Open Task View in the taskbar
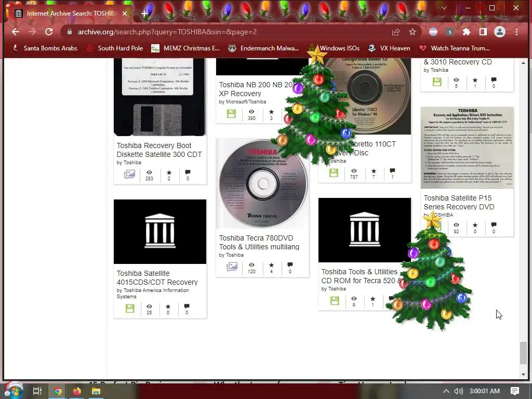Screen dimensions: 532x399 [37, 391]
